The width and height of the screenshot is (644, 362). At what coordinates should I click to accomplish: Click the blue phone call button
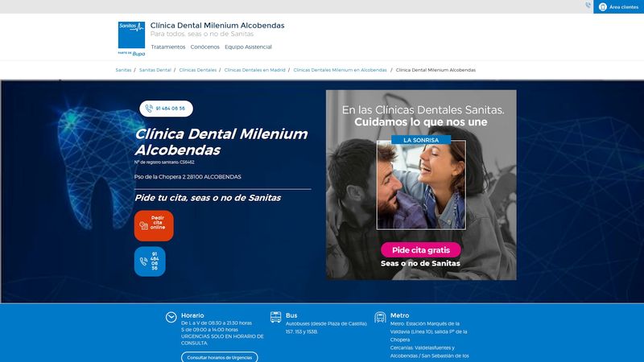pos(150,261)
